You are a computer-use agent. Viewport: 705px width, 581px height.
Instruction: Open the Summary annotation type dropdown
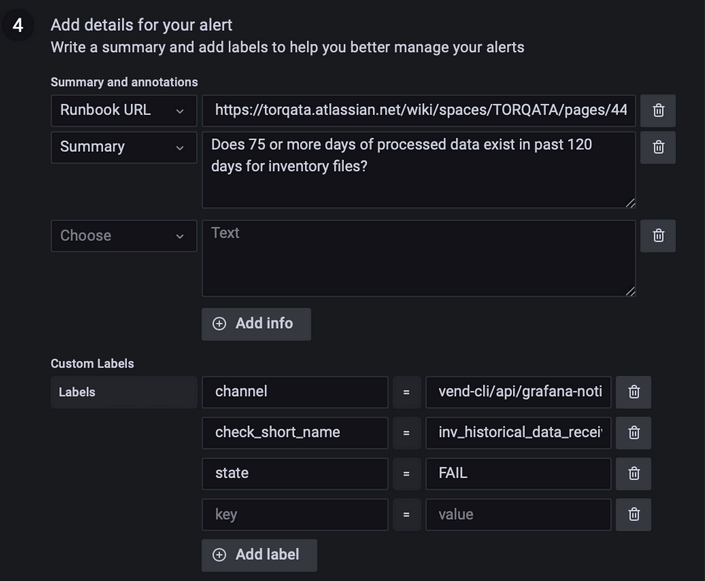pyautogui.click(x=124, y=147)
